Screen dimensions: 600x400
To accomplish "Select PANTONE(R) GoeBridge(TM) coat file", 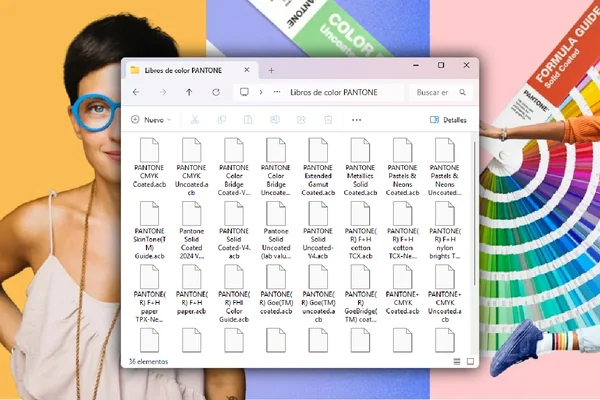I will (x=360, y=294).
